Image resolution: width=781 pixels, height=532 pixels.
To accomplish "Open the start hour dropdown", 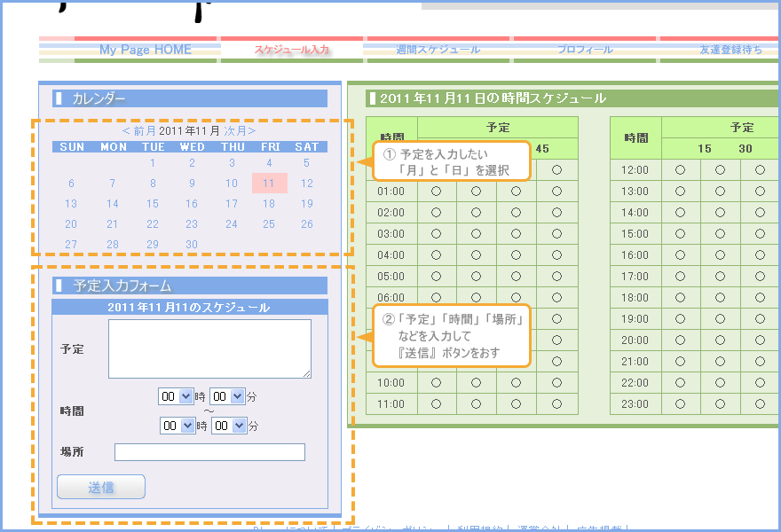I will tap(176, 397).
